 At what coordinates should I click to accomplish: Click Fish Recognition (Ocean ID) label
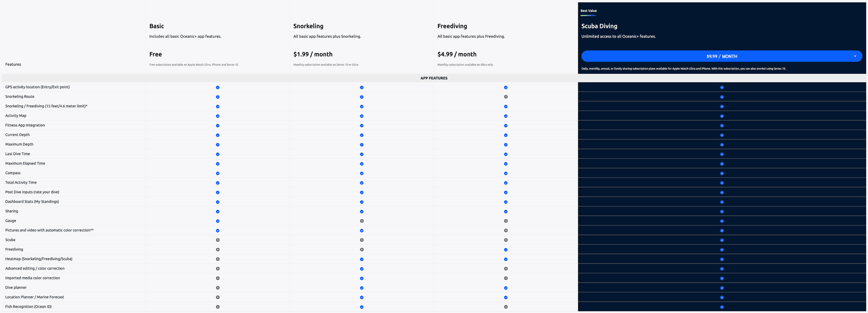tap(28, 307)
